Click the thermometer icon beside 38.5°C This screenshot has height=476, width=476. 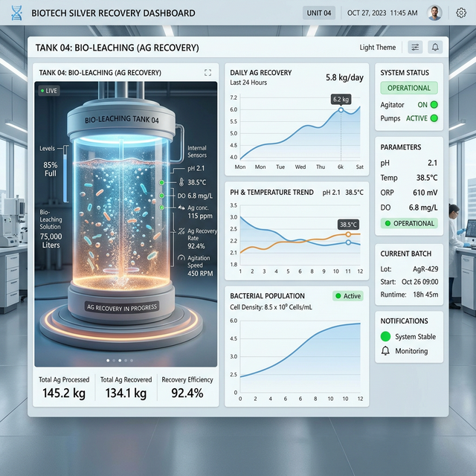pos(172,181)
